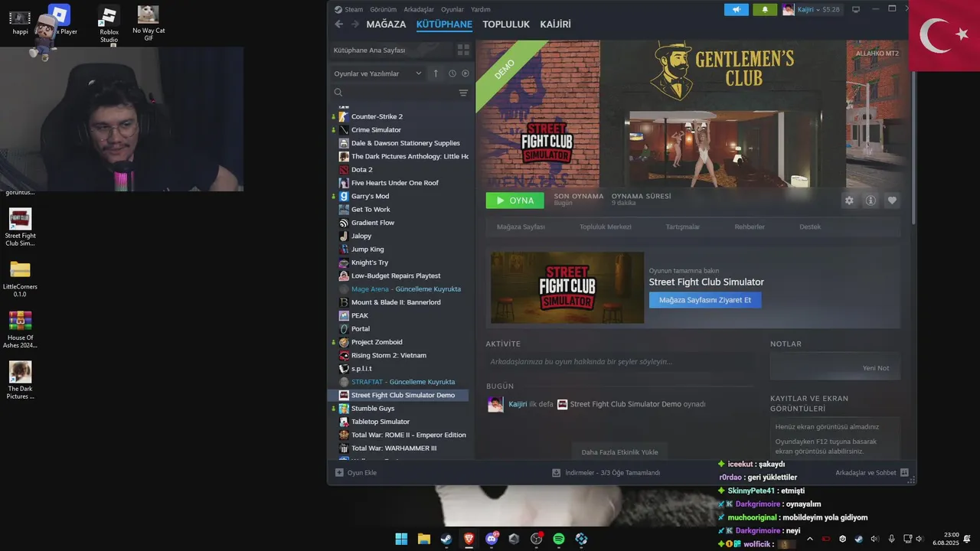The image size is (980, 551).
Task: Open the game settings gear icon
Action: 849,201
